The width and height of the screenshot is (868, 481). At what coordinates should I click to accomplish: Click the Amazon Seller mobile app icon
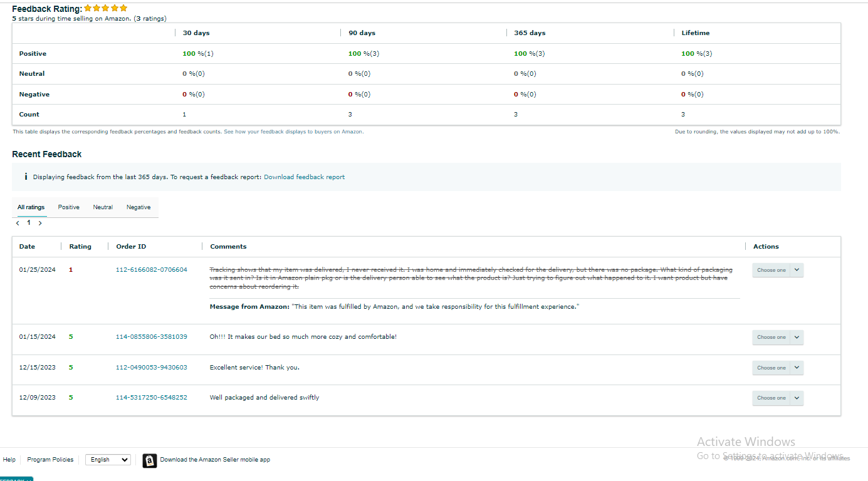point(150,460)
